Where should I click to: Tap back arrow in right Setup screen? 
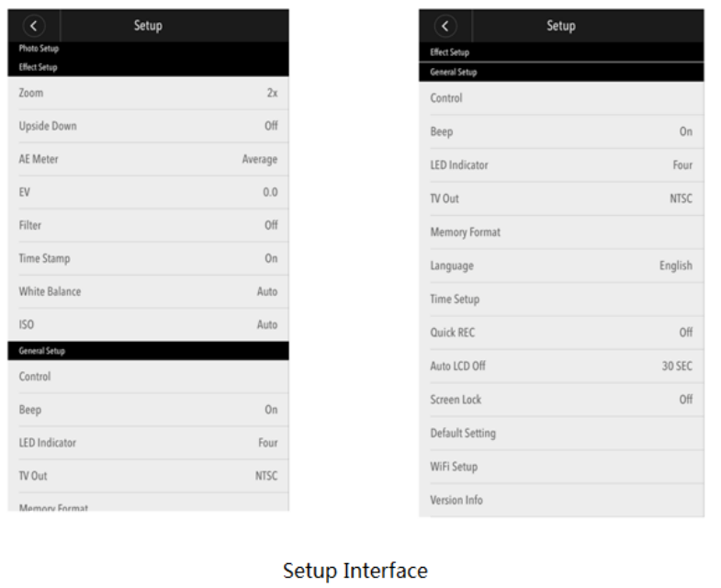pos(445,26)
